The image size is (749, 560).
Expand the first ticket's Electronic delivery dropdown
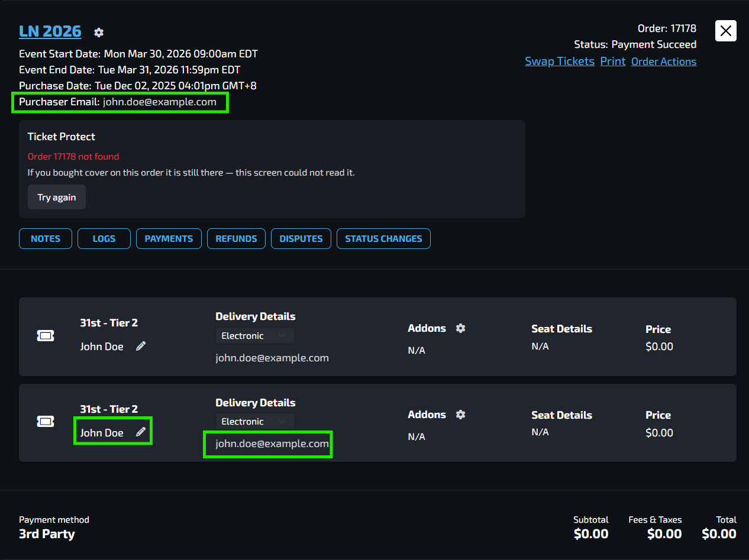pyautogui.click(x=255, y=336)
